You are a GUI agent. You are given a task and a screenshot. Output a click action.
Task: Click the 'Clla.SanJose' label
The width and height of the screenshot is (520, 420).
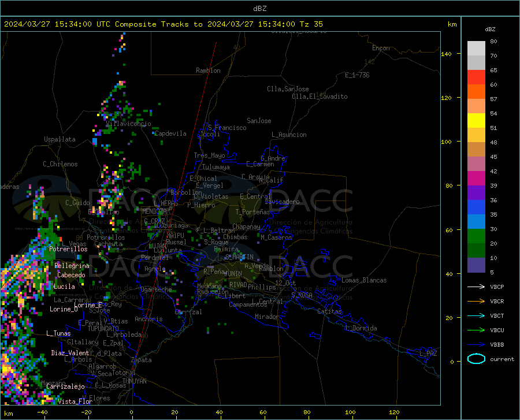pyautogui.click(x=288, y=89)
